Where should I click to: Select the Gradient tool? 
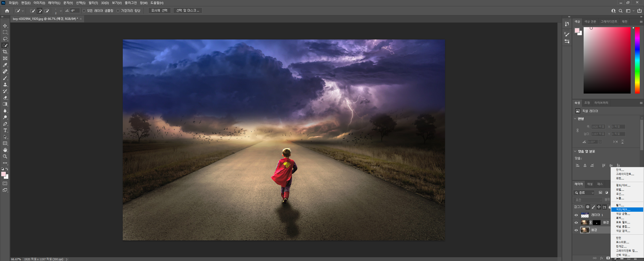(5, 104)
